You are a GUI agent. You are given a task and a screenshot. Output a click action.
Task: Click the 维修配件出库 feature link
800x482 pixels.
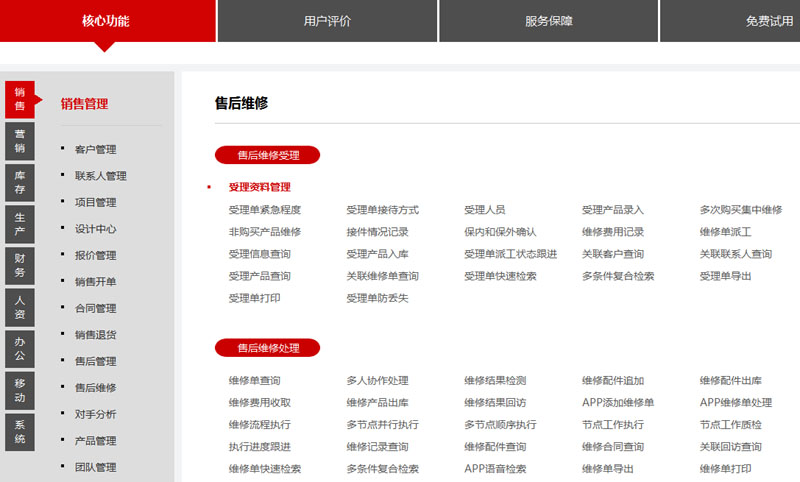point(730,381)
